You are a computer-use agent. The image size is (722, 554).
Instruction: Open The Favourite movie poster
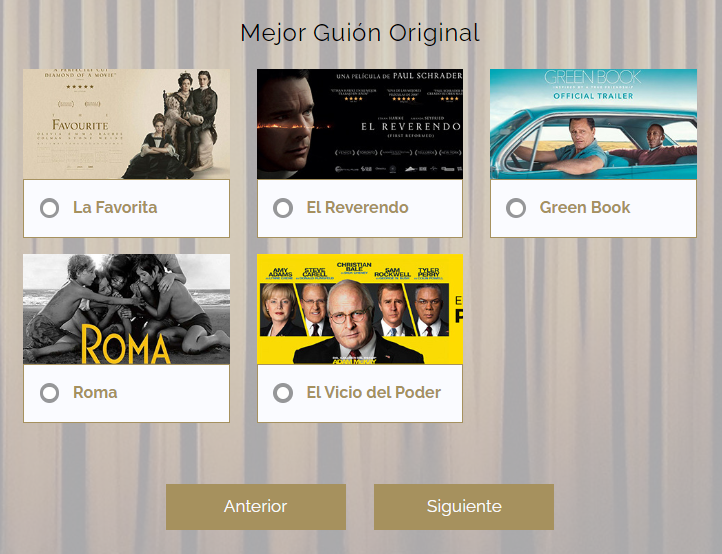[127, 124]
